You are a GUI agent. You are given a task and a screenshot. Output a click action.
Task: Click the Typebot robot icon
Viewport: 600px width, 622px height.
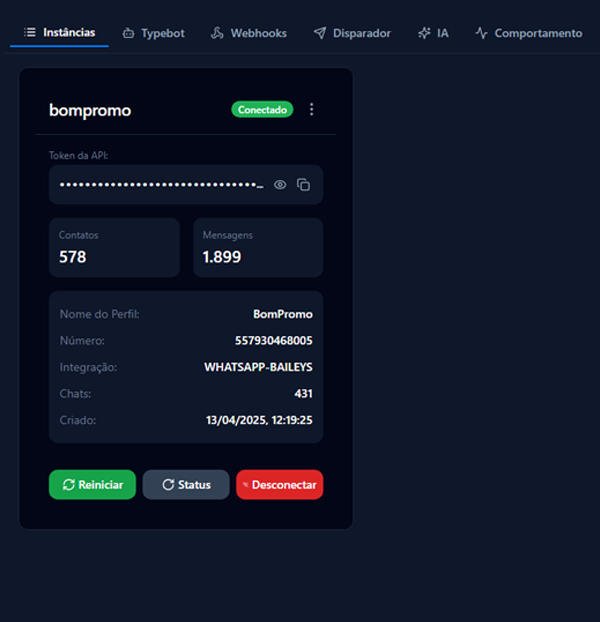[x=128, y=33]
